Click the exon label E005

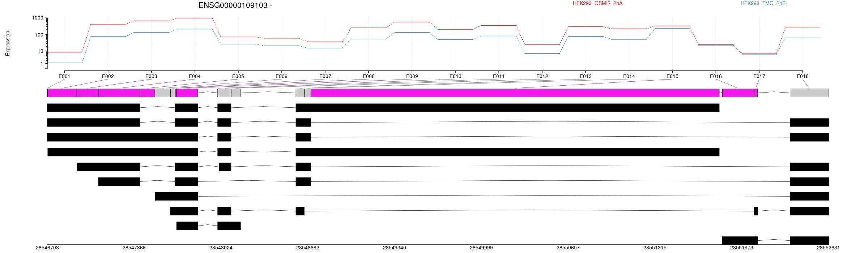[x=238, y=76]
